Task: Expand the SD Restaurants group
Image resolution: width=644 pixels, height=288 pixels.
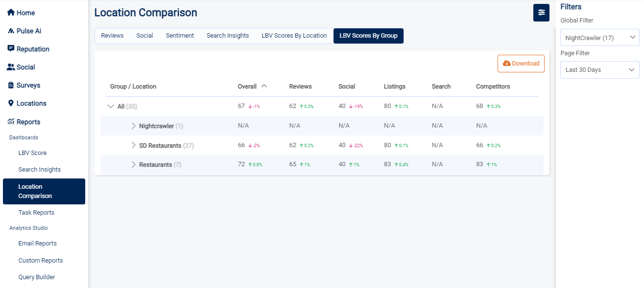Action: pos(133,145)
